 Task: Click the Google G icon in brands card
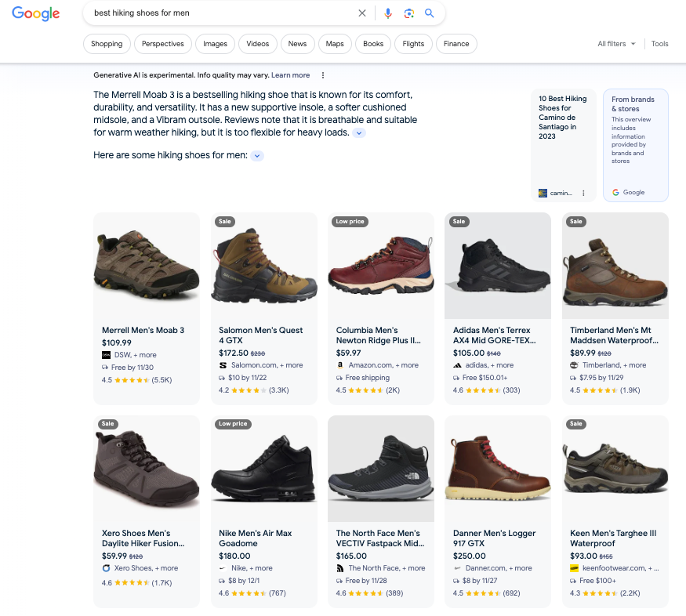coord(615,192)
